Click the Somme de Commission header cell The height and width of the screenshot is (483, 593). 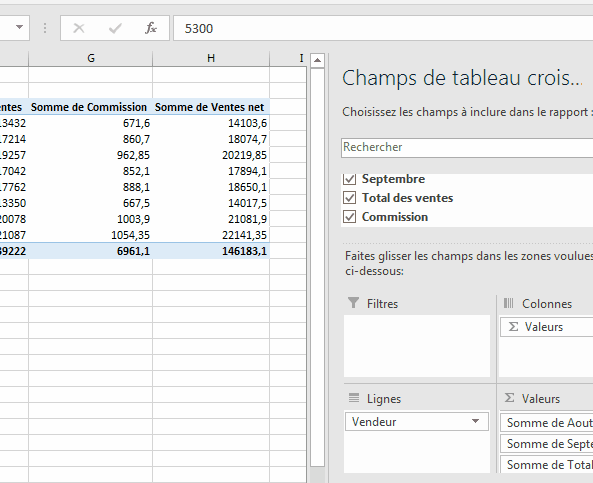click(90, 107)
